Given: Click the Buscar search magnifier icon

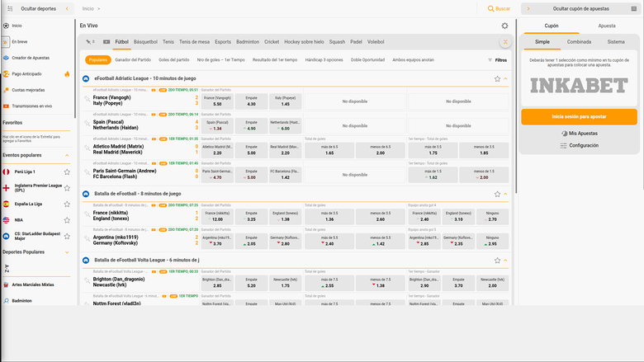Looking at the screenshot, I should [491, 8].
